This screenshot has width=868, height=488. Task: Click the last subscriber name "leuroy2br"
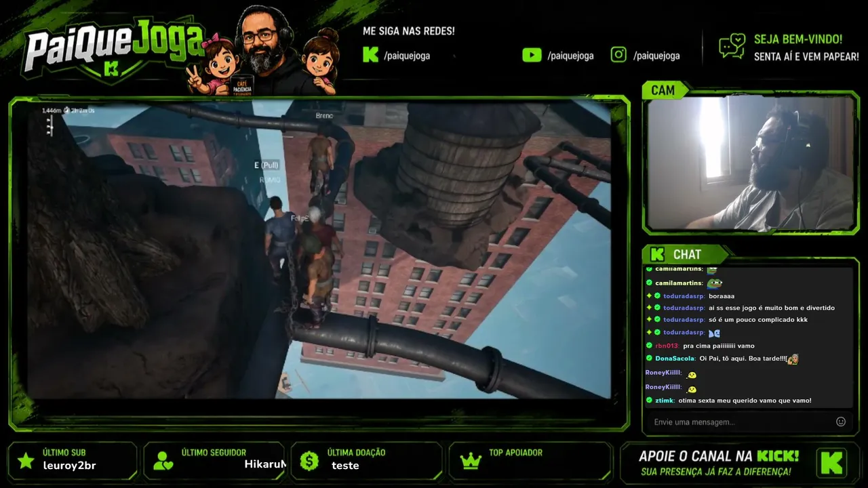coord(69,466)
